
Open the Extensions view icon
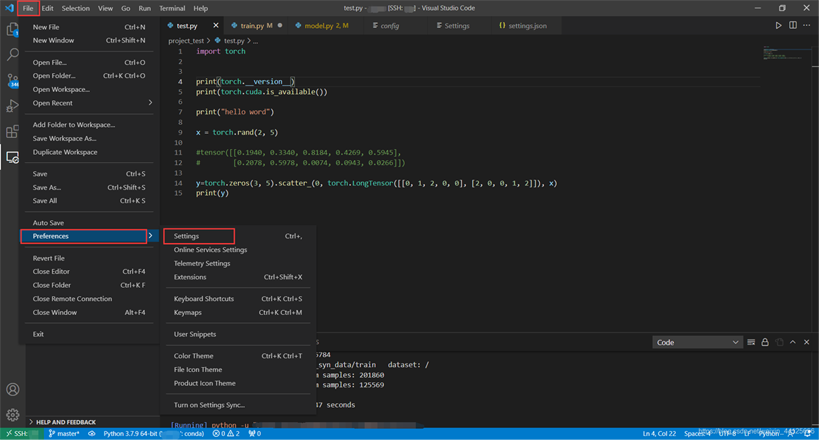(x=13, y=131)
